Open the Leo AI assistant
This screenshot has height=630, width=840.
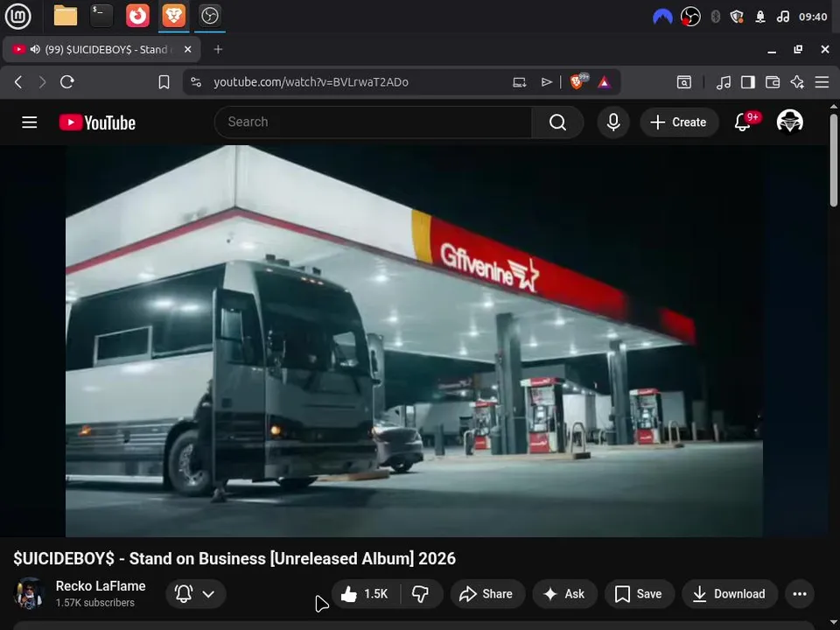point(797,82)
